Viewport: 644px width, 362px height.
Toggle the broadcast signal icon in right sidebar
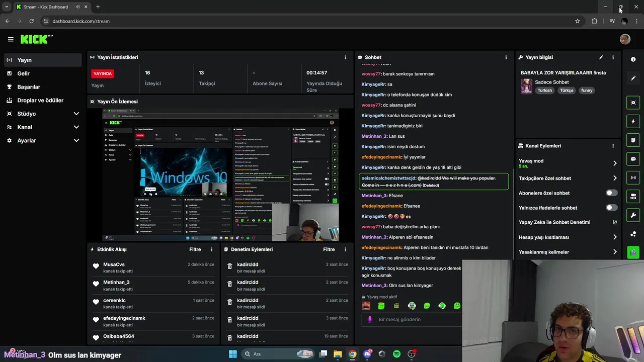point(633,177)
